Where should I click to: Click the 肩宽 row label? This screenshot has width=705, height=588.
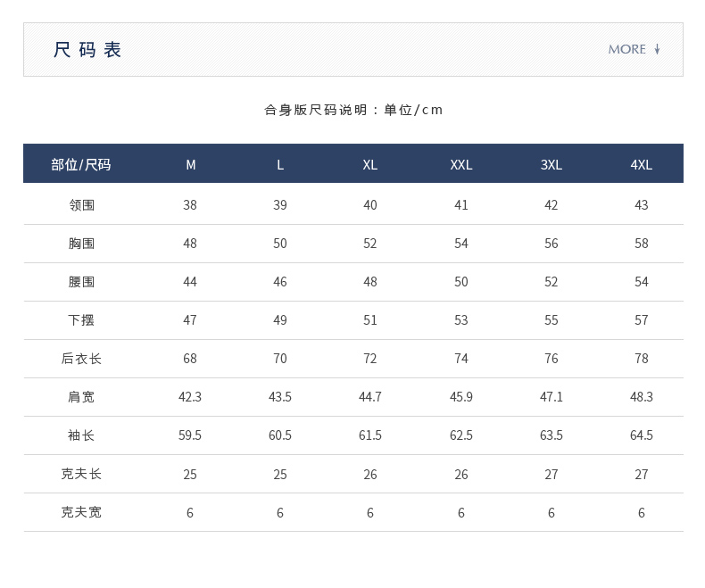[81, 397]
